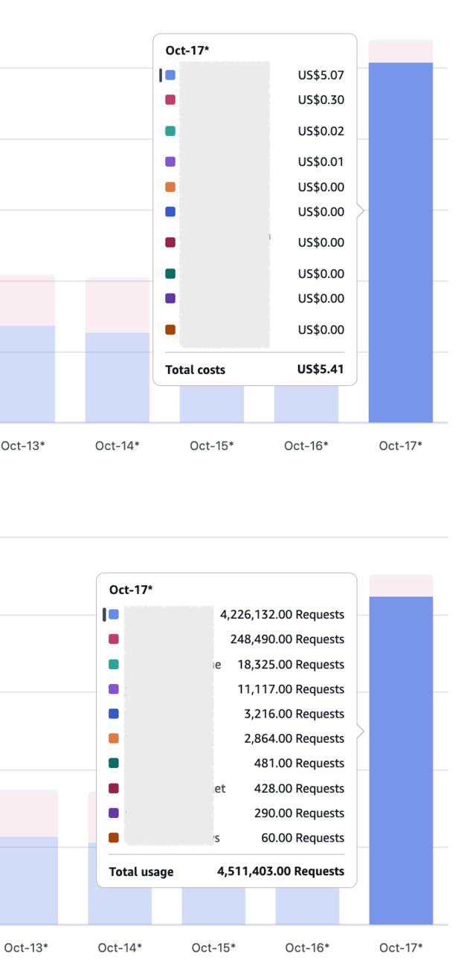The height and width of the screenshot is (980, 476).
Task: Click the light blue swatch beside US$5.07
Action: tap(170, 75)
